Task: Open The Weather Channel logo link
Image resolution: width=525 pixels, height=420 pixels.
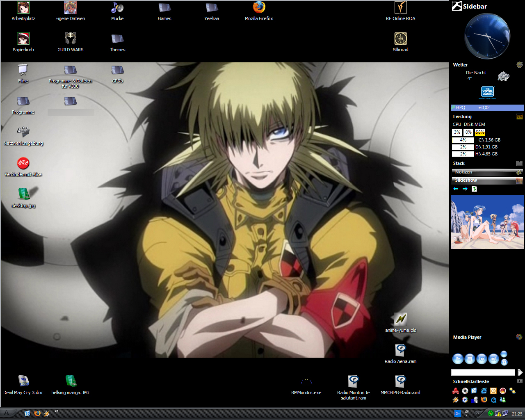Action: [487, 93]
